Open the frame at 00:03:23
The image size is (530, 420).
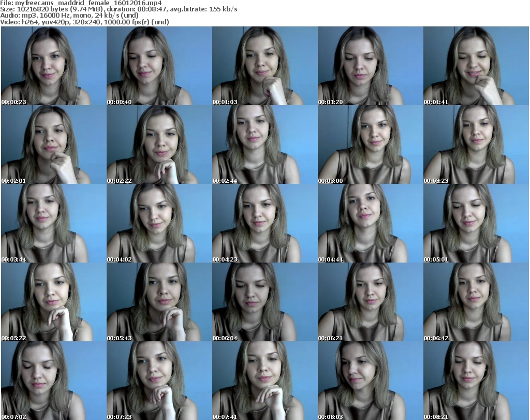tap(476, 144)
